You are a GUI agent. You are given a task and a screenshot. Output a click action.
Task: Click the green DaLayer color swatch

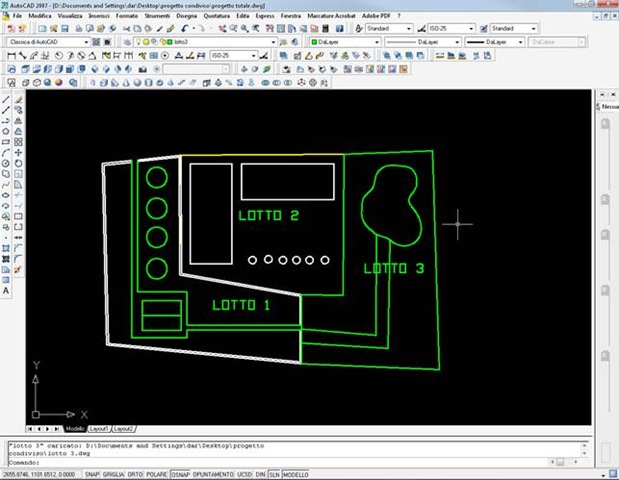pos(316,43)
